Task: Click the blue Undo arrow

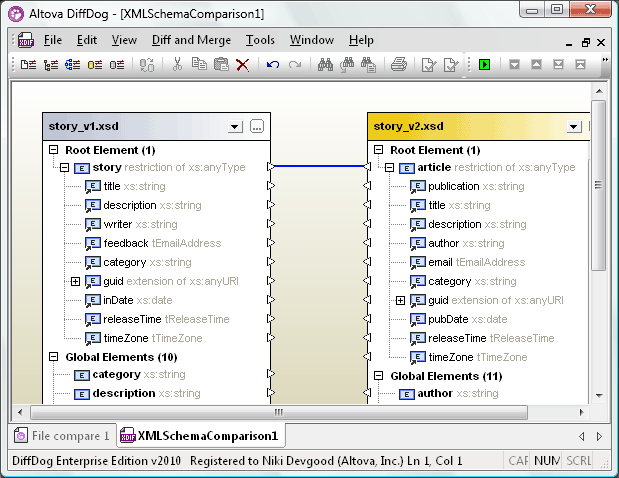Action: (273, 64)
